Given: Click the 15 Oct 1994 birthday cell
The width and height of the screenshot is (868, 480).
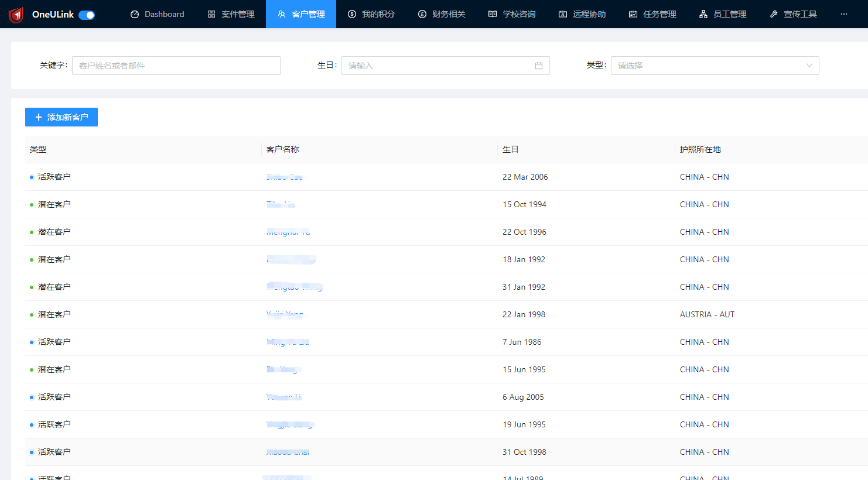Looking at the screenshot, I should (524, 204).
